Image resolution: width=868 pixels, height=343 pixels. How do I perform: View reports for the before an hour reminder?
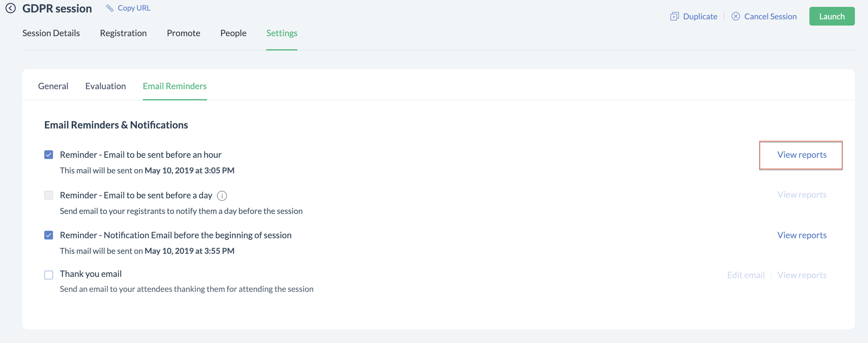[x=802, y=155]
